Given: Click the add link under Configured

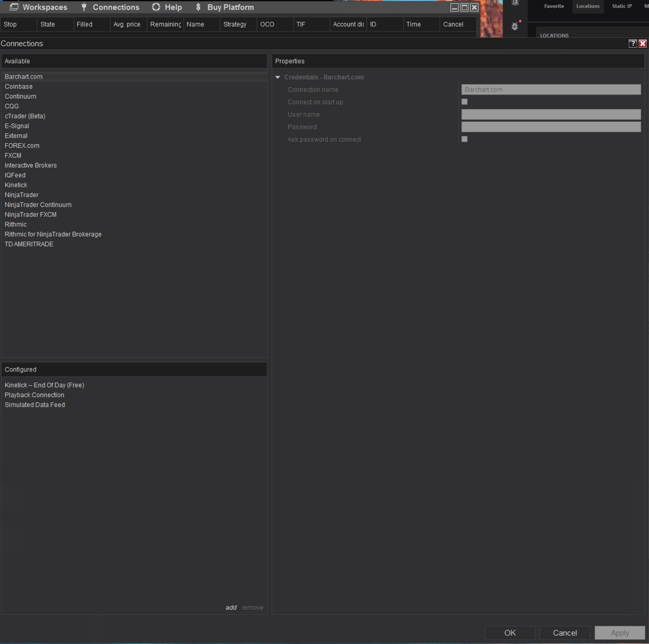Looking at the screenshot, I should (x=231, y=607).
